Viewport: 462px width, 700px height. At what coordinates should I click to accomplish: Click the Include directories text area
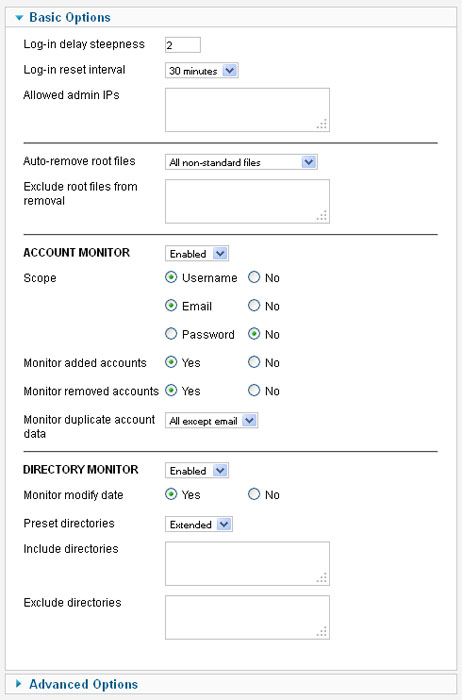pos(247,563)
